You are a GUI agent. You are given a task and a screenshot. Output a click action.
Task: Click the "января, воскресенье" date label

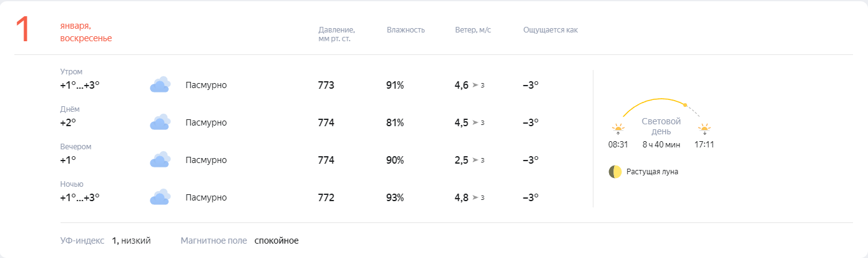coord(86,32)
